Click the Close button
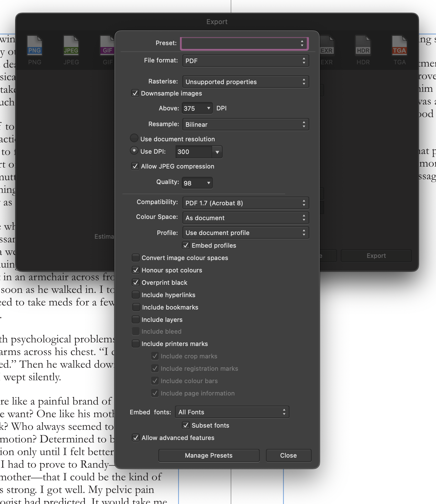Image resolution: width=436 pixels, height=504 pixels. [x=289, y=455]
